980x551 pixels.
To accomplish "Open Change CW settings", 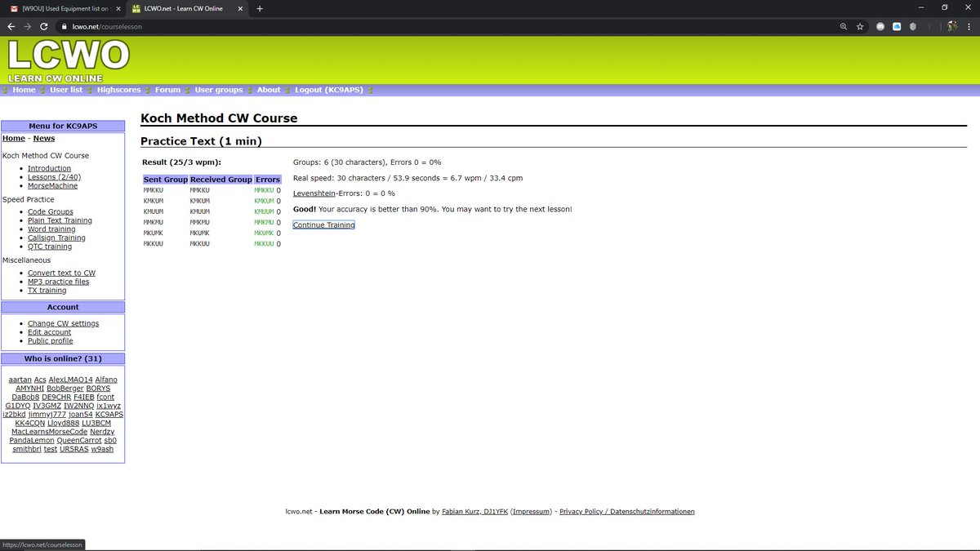I will 63,323.
